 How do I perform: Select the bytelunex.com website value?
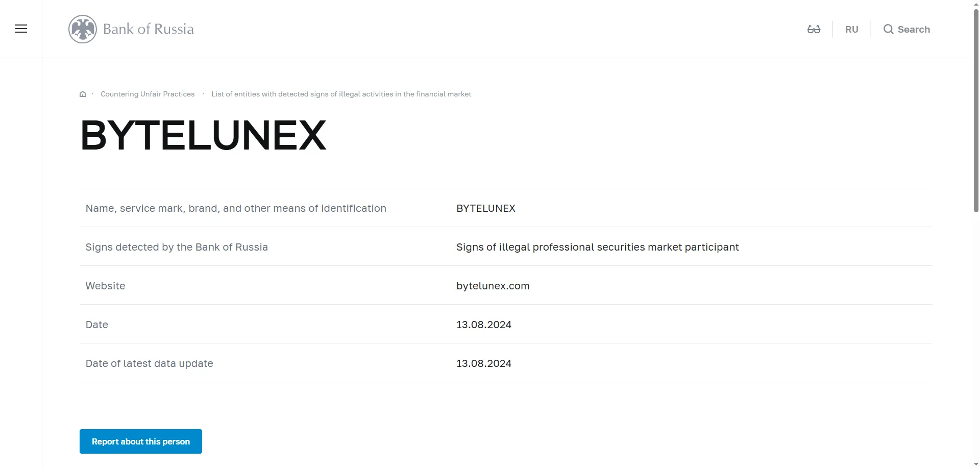493,286
